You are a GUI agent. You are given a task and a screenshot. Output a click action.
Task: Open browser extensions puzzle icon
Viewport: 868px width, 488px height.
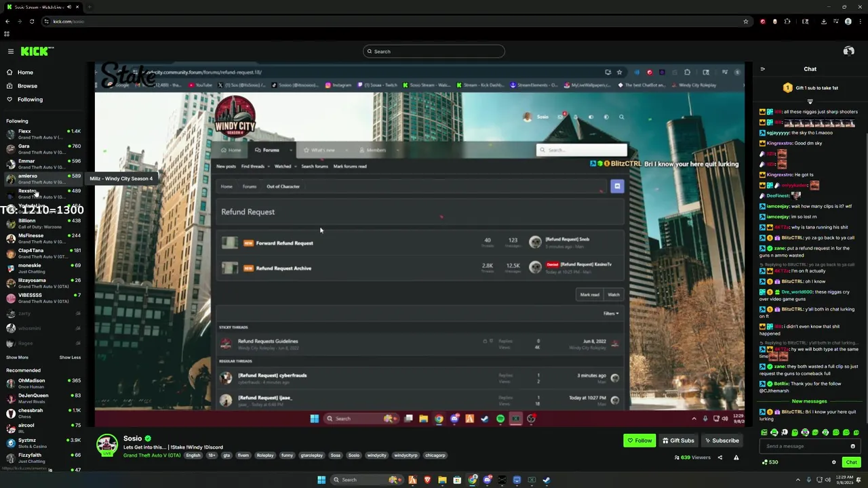point(787,22)
